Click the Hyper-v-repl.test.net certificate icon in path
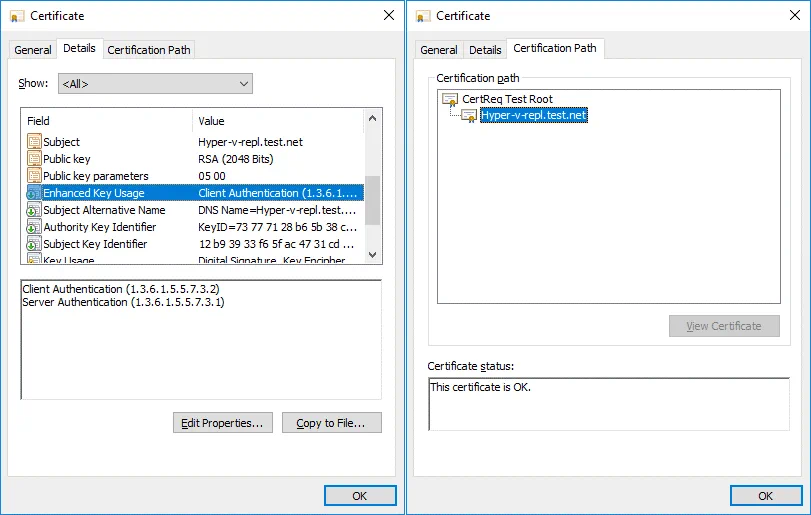The width and height of the screenshot is (811, 515). pyautogui.click(x=469, y=115)
